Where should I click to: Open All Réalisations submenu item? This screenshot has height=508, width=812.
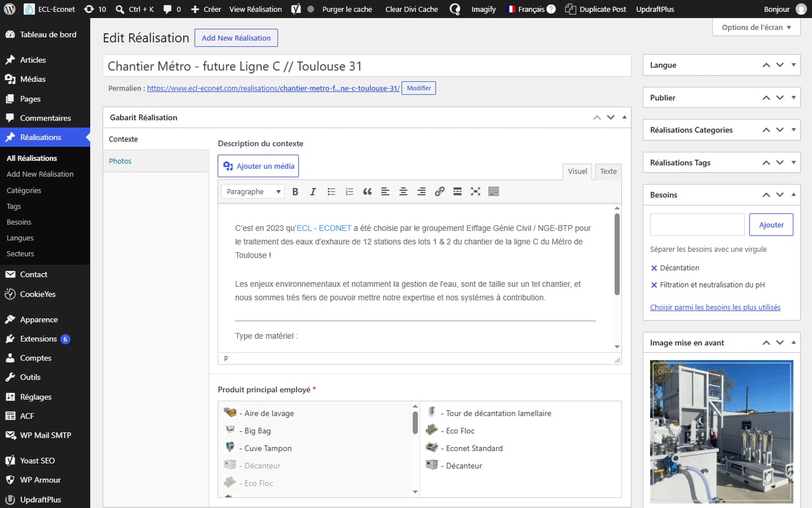[x=32, y=158]
